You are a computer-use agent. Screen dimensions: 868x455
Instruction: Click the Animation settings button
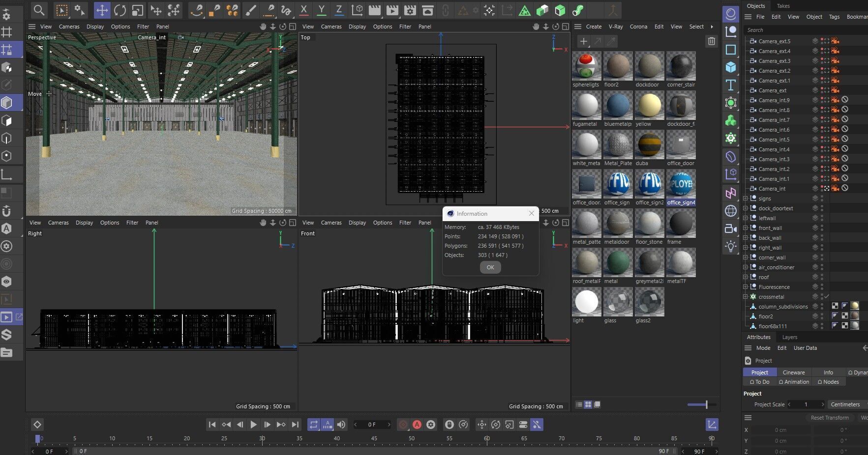click(794, 382)
